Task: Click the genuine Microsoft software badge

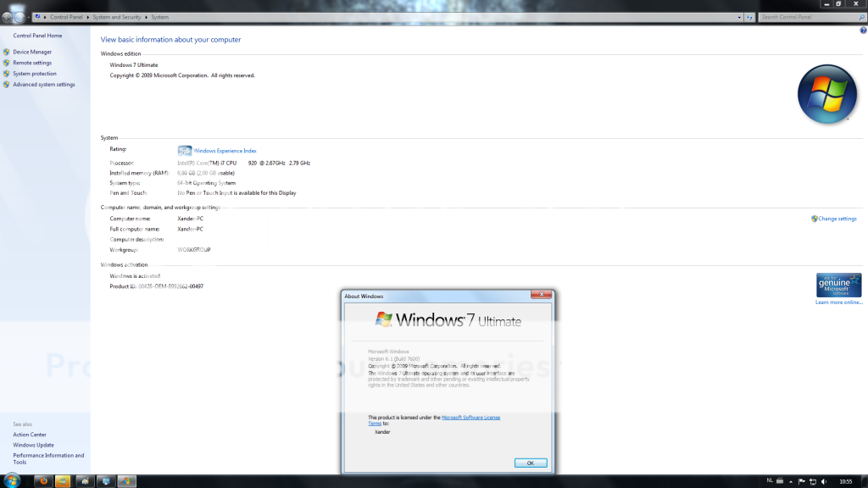Action: [838, 285]
